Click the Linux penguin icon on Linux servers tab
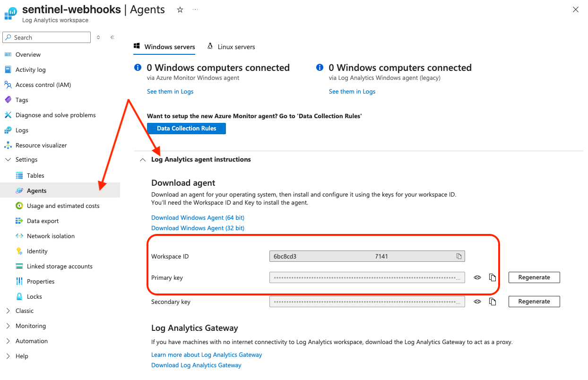 point(210,46)
